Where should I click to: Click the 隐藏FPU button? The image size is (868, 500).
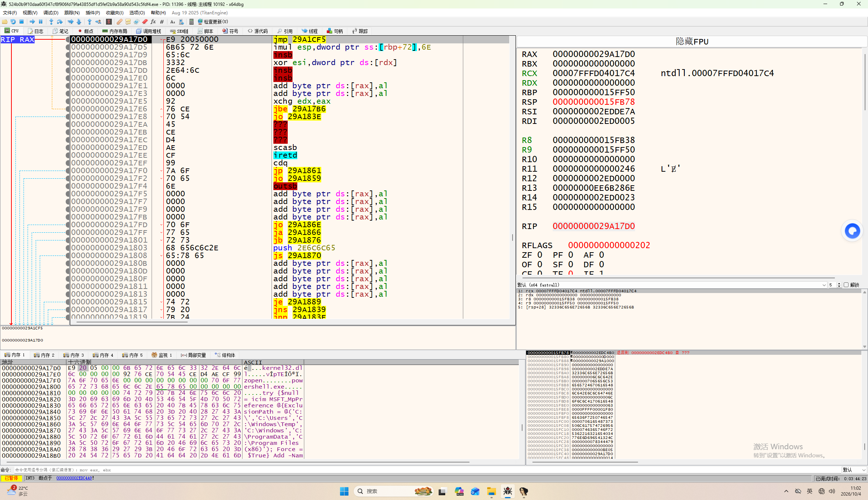692,42
